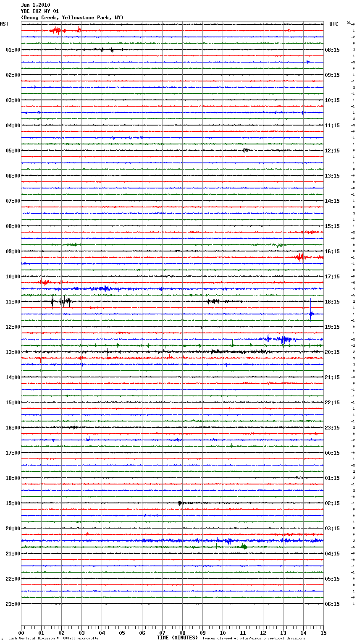Click the "16:15" UTC time label

pyautogui.click(x=332, y=251)
